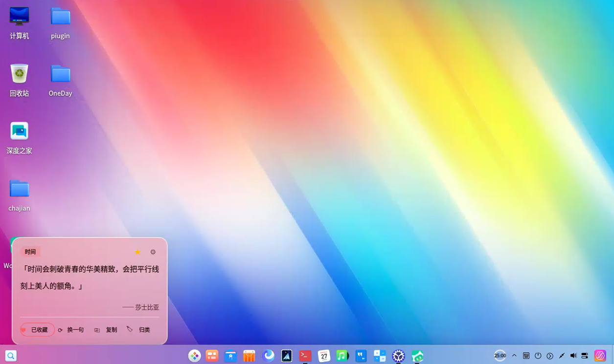Launch the file manager from the dock
This screenshot has height=364, width=614.
(x=230, y=356)
